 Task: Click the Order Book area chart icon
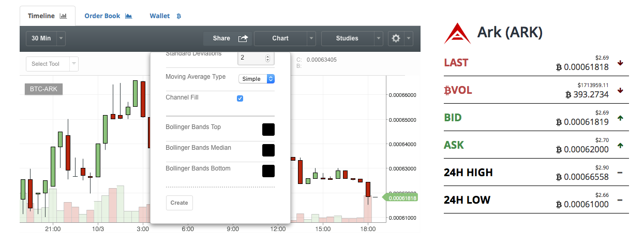point(128,16)
